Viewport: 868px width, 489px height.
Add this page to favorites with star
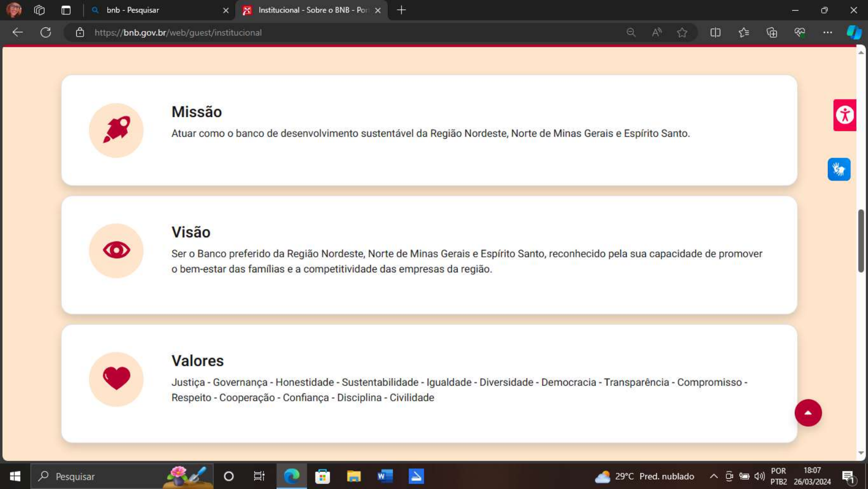pos(682,32)
